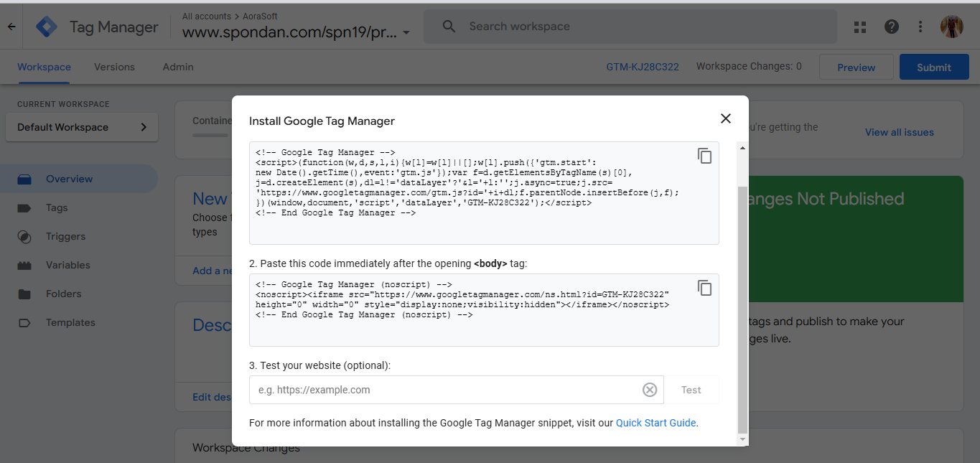Focus the Search workspace field
This screenshot has height=463, width=980.
coord(630,27)
